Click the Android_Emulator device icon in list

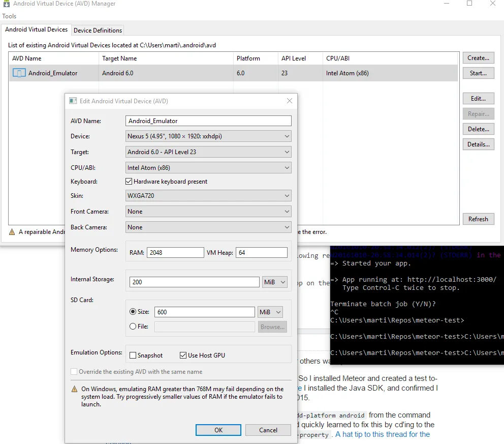(19, 73)
